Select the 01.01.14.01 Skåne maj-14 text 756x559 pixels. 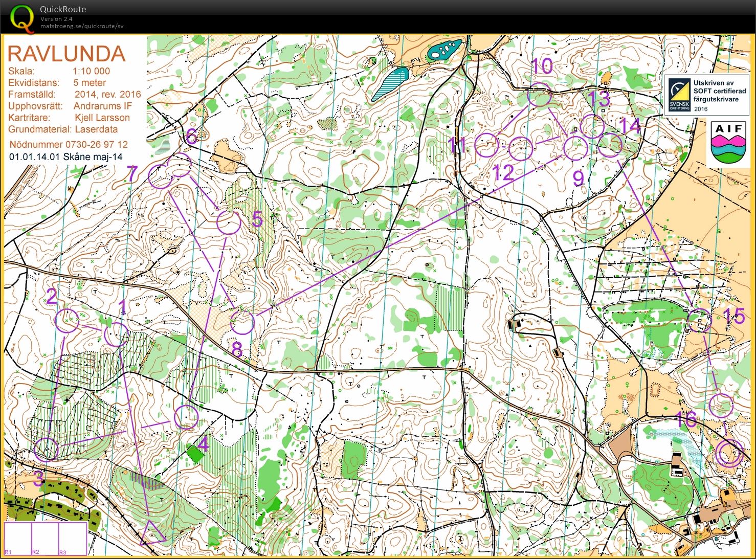(66, 157)
